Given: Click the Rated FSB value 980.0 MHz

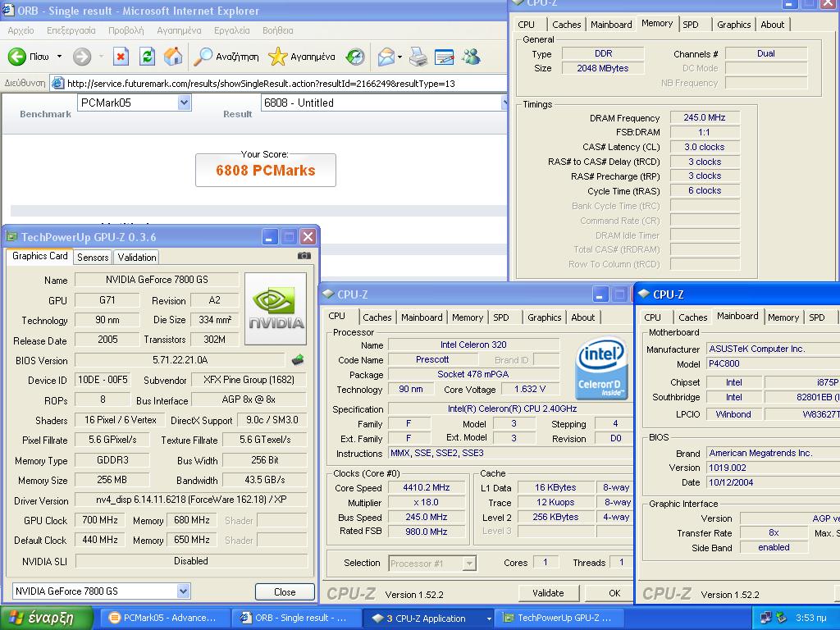Looking at the screenshot, I should pos(427,532).
